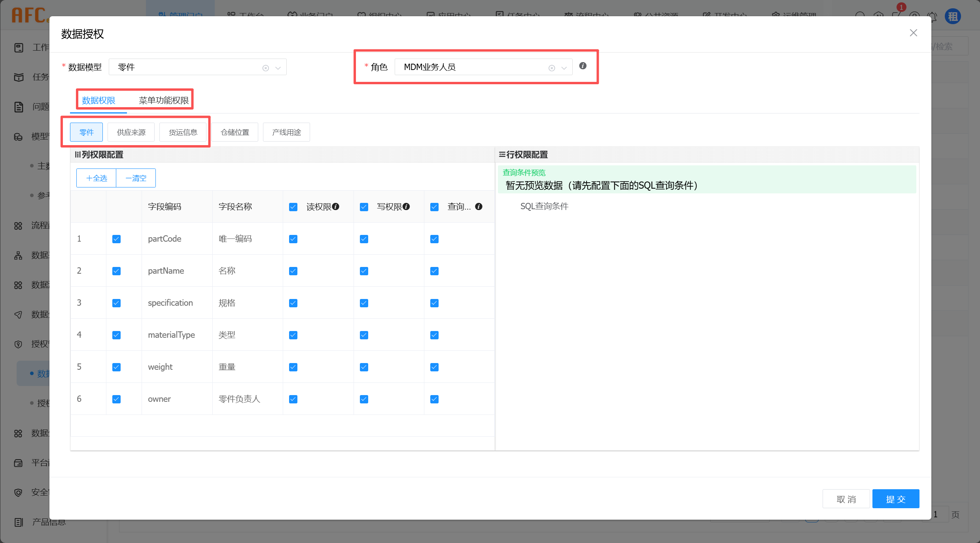980x543 pixels.
Task: Uncheck row selection for partCode
Action: click(x=116, y=239)
